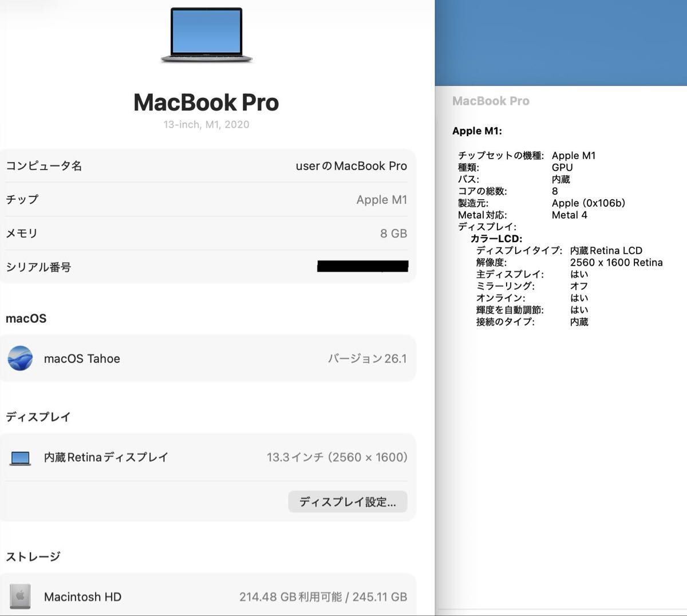687x616 pixels.
Task: Click the blue banner in the System Report window
Action: click(561, 43)
